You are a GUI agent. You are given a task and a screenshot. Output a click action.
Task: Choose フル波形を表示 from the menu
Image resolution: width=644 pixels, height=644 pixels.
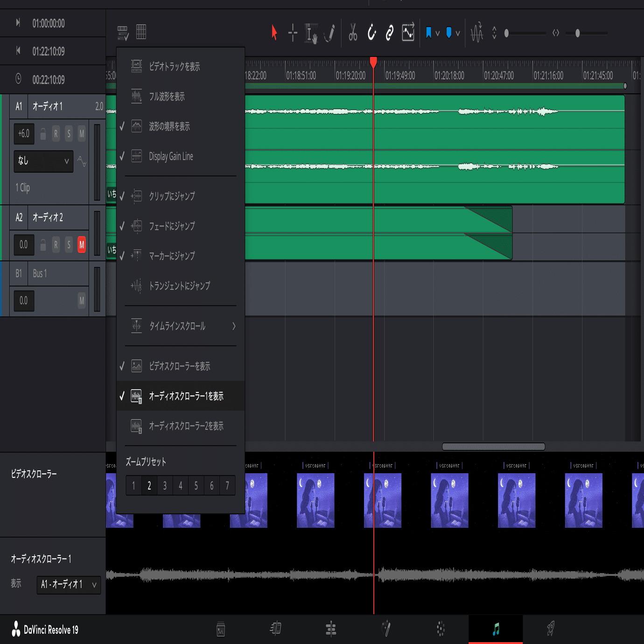point(181,97)
